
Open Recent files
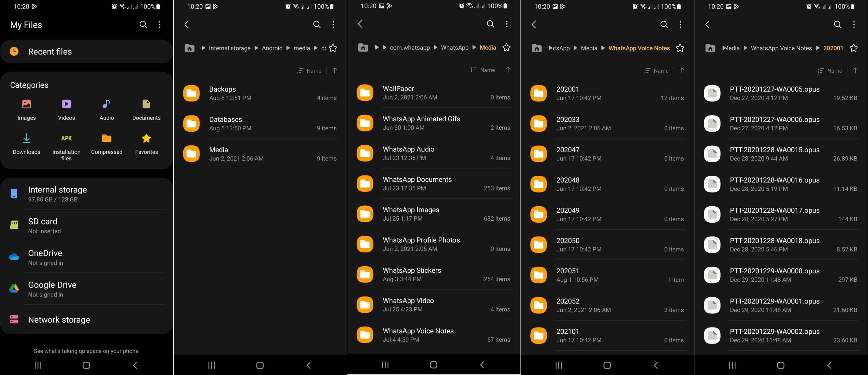[x=87, y=52]
